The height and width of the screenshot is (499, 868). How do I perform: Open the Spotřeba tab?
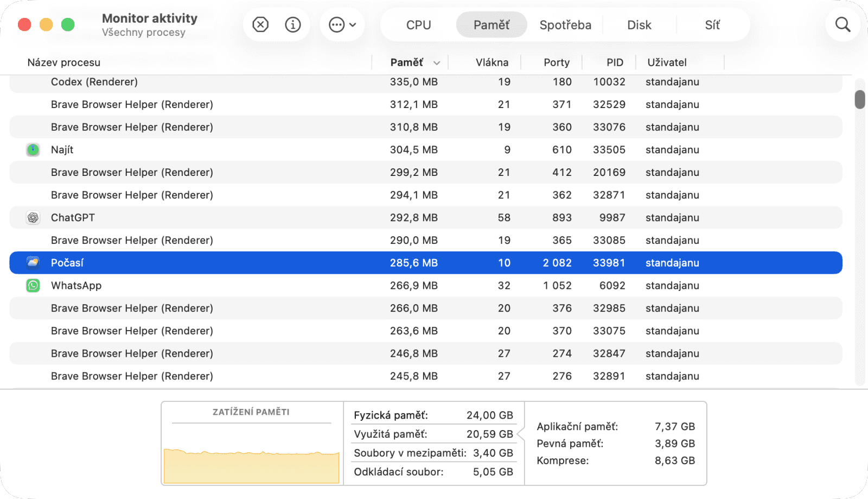coord(565,25)
